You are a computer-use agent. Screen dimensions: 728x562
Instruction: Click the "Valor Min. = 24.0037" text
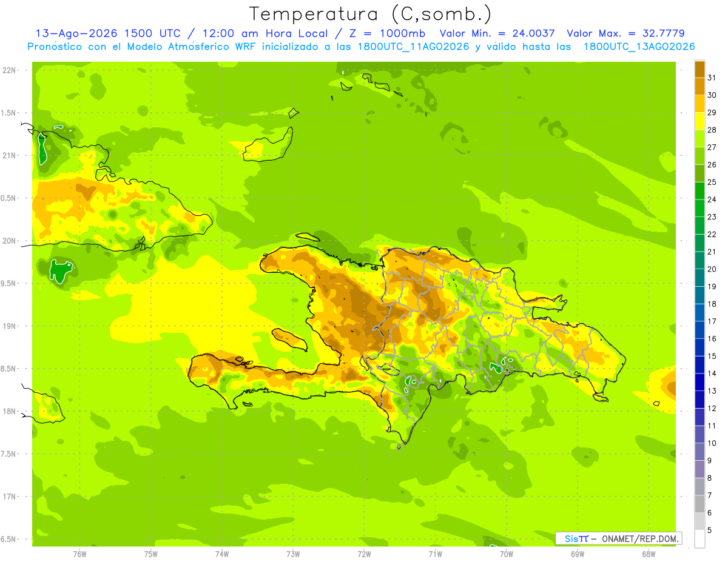point(497,33)
